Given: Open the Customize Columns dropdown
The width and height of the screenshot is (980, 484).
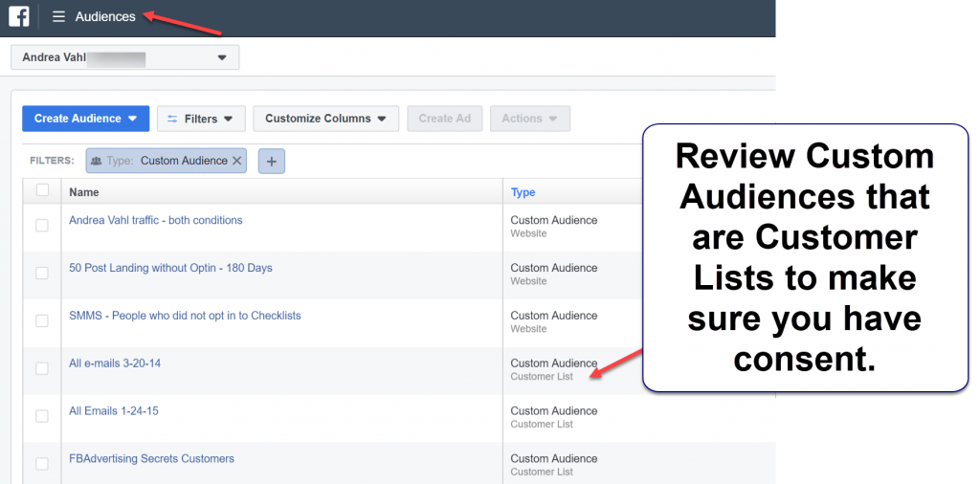Looking at the screenshot, I should 325,119.
